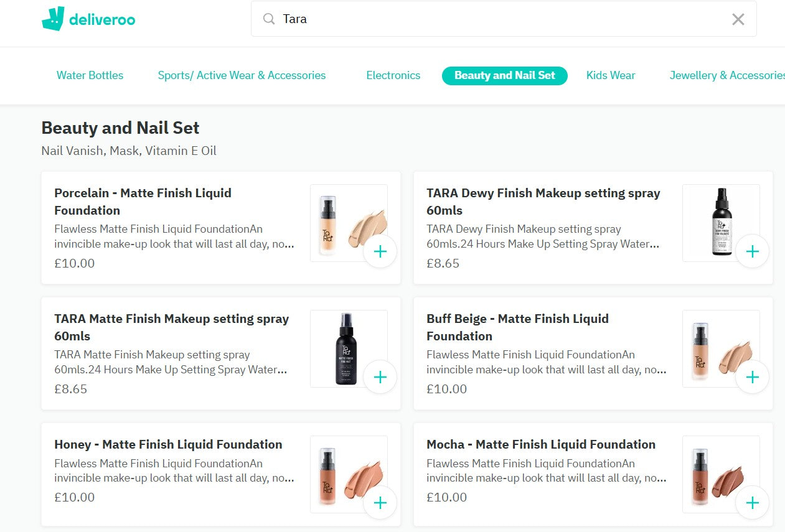
Task: Open TARA Dewy Finish Makeup setting spray title
Action: pos(543,202)
